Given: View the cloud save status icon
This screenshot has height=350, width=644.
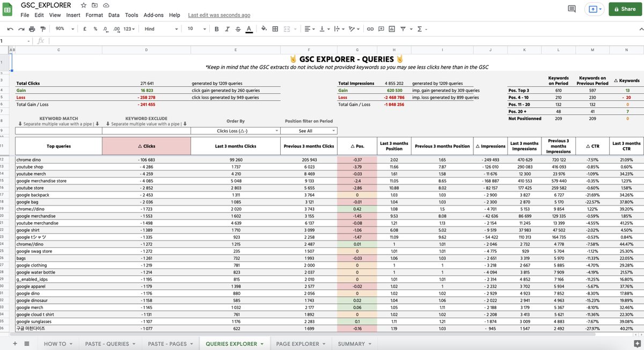Looking at the screenshot, I should 106,5.
